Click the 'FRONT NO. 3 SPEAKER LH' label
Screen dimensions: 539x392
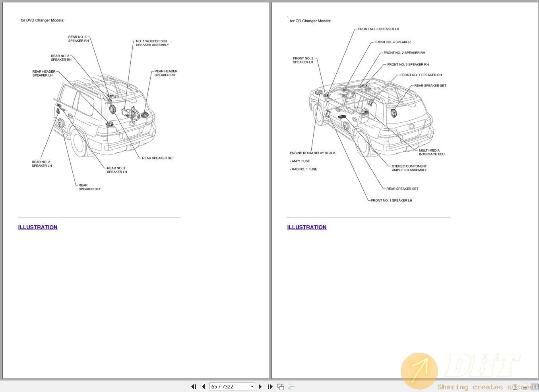pyautogui.click(x=378, y=29)
